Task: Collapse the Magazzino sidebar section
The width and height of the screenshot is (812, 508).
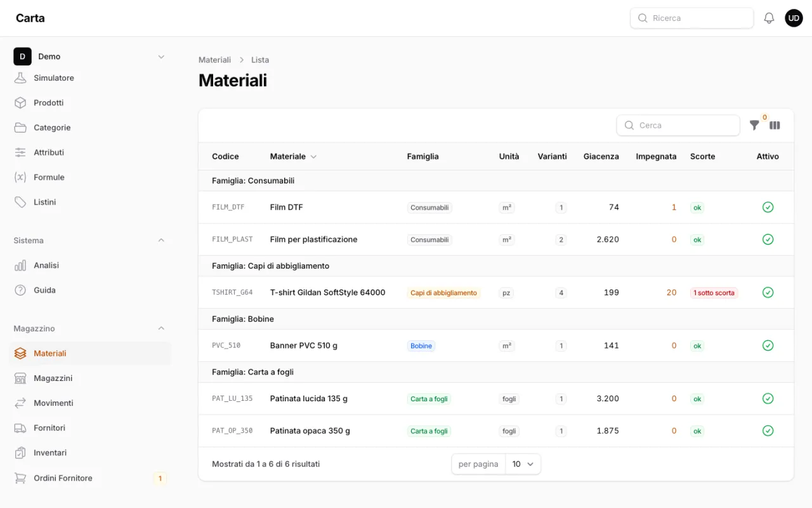Action: pos(161,329)
